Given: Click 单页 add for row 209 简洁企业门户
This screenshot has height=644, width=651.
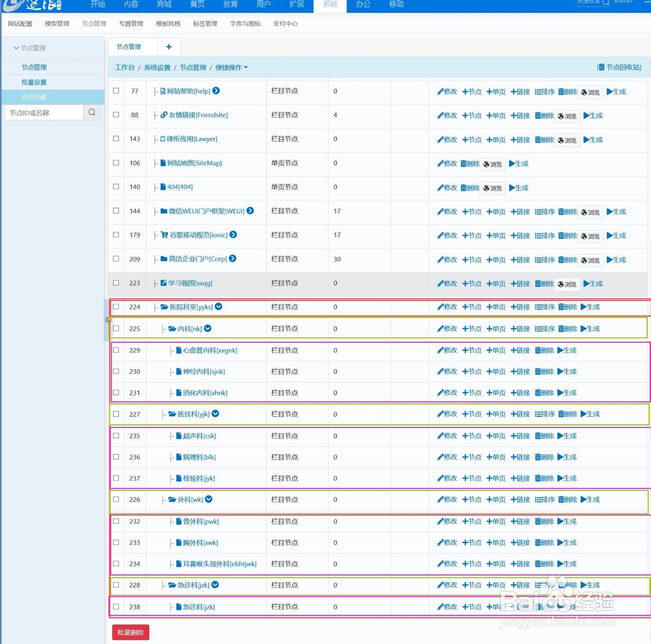Looking at the screenshot, I should click(495, 260).
